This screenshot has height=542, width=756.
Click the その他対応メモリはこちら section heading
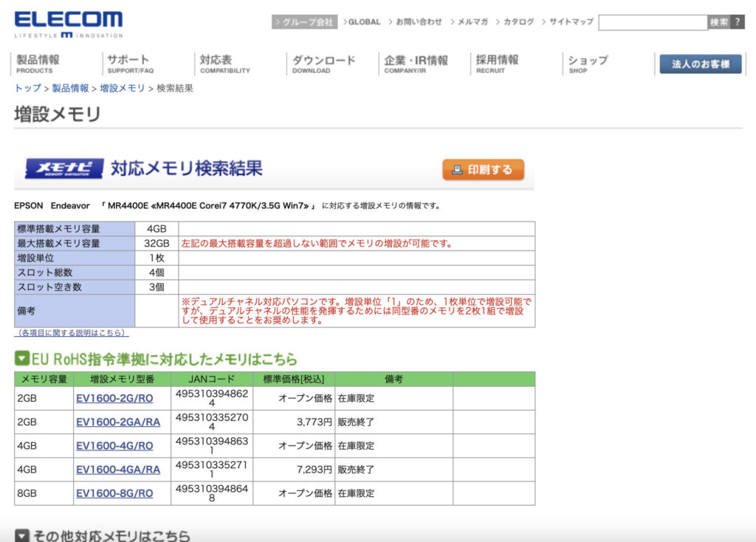point(111,536)
